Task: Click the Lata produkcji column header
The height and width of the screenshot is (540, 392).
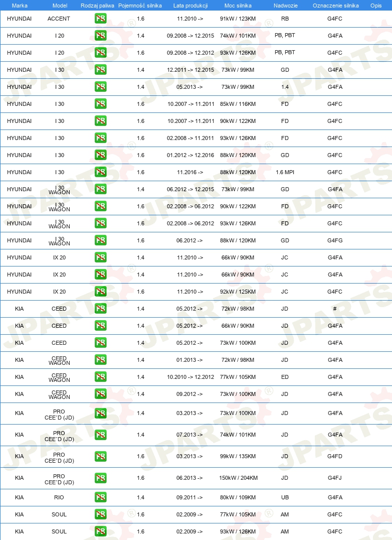Action: pyautogui.click(x=190, y=6)
